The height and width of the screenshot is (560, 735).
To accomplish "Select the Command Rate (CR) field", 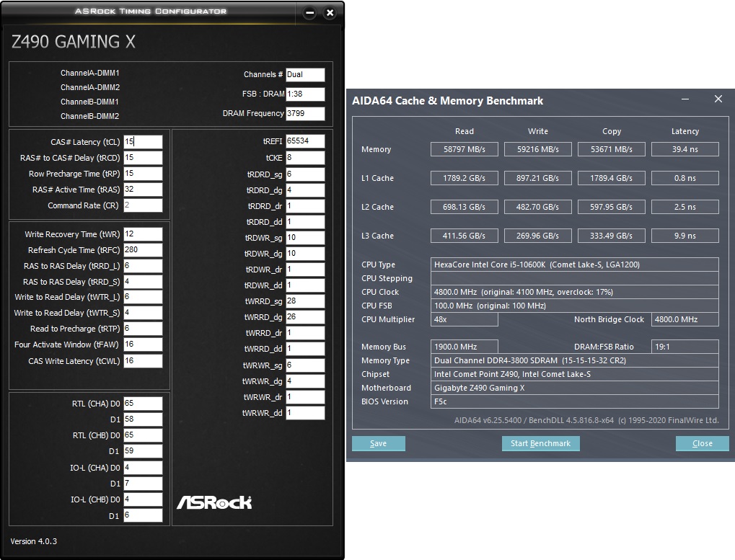I will [143, 205].
